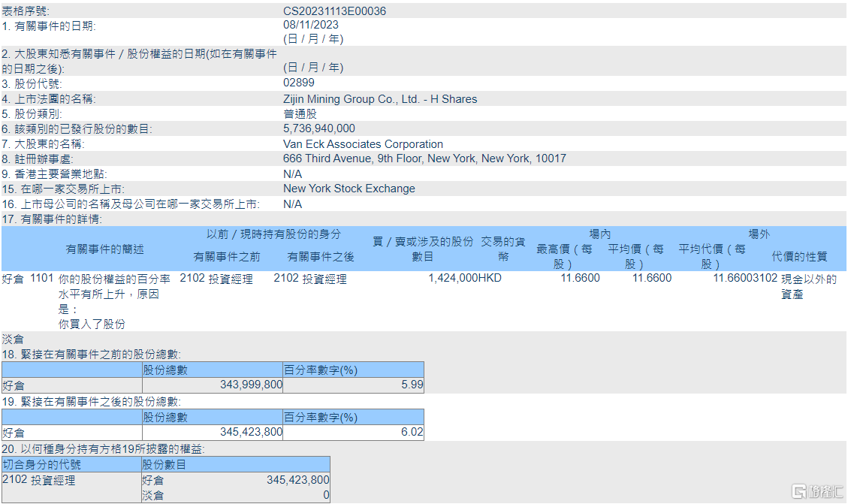Click currency value HKD

pyautogui.click(x=490, y=278)
